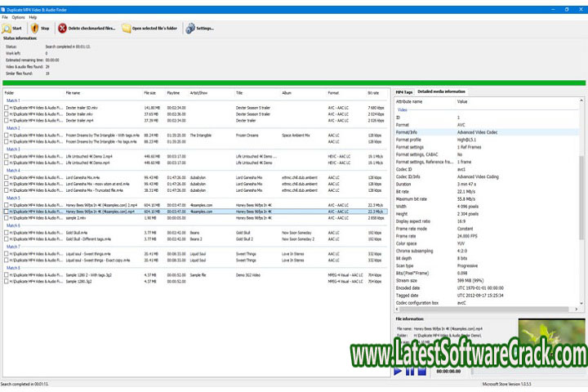Switch to the MP4 Tags tab

pyautogui.click(x=404, y=92)
